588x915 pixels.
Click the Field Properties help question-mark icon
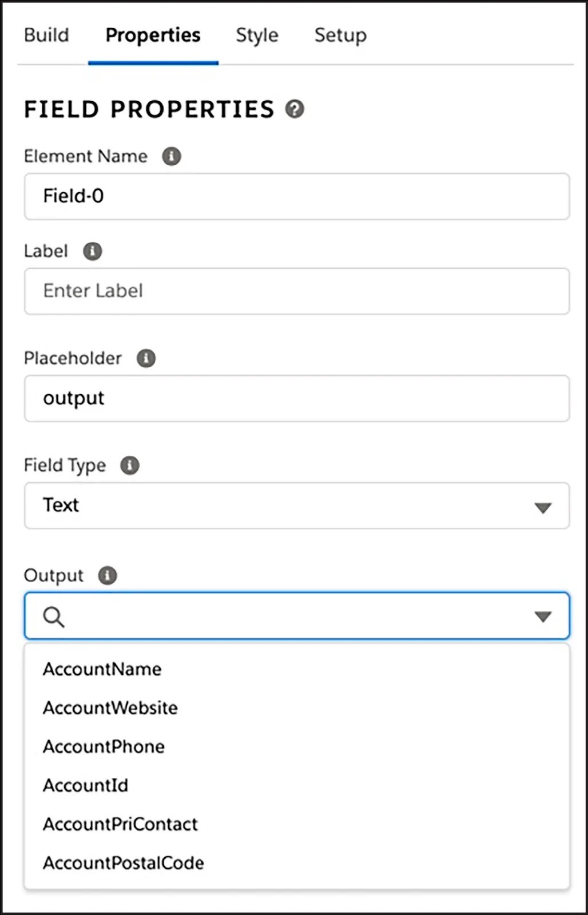[295, 109]
